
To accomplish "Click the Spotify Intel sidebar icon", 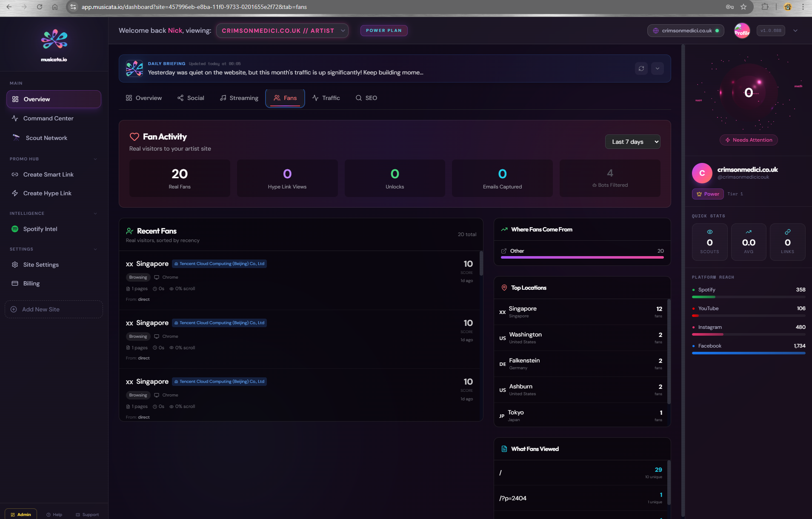I will tap(15, 229).
